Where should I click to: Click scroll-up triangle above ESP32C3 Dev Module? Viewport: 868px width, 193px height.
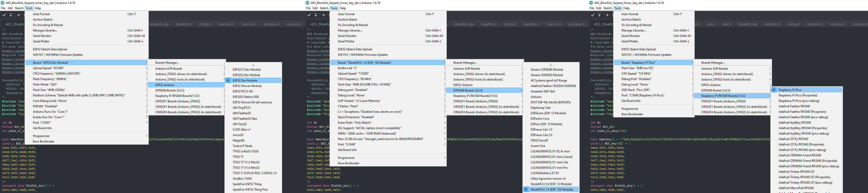point(253,65)
